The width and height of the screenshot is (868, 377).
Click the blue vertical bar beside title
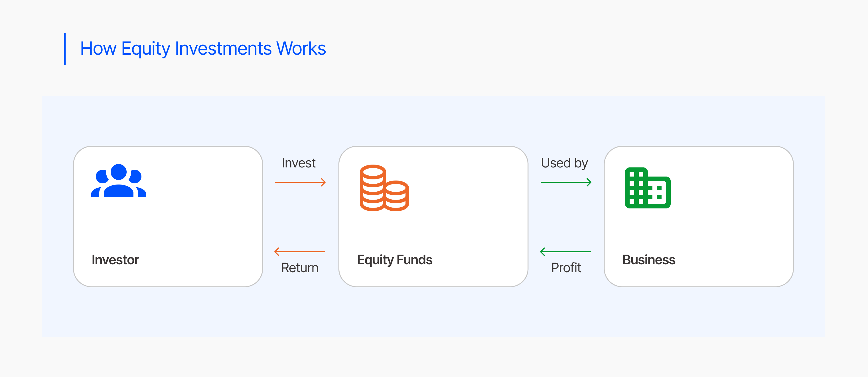tap(65, 49)
